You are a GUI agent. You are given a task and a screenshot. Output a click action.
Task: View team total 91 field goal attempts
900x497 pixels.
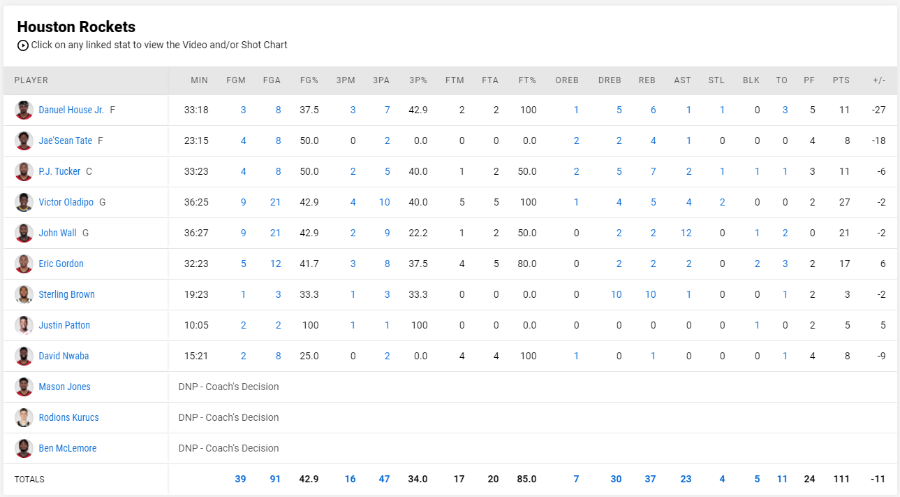click(275, 479)
